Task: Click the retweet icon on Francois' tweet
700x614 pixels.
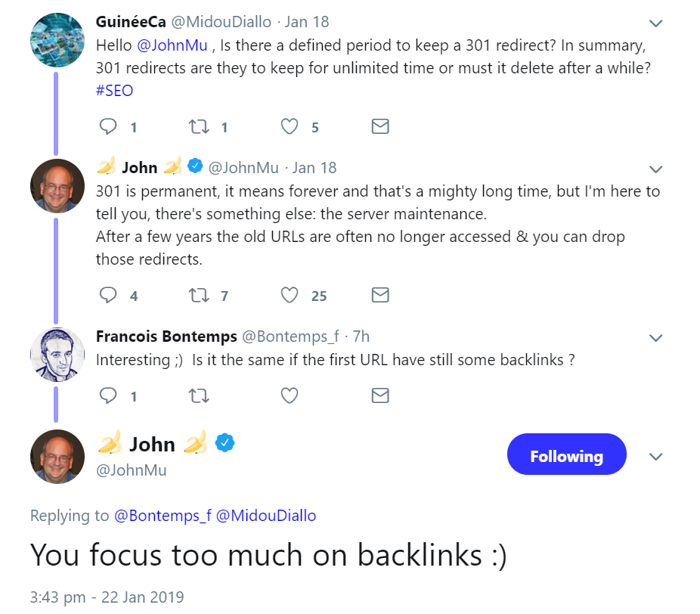Action: (x=198, y=395)
